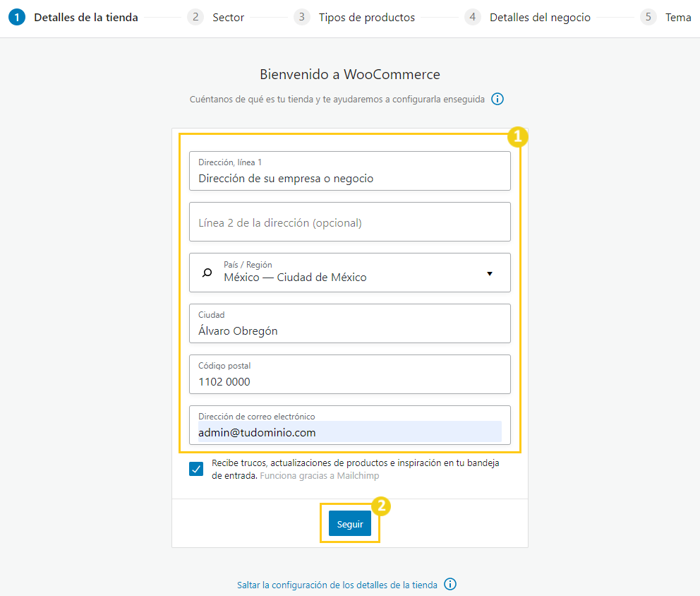
Task: Go to step 2 Sector
Action: 216,18
